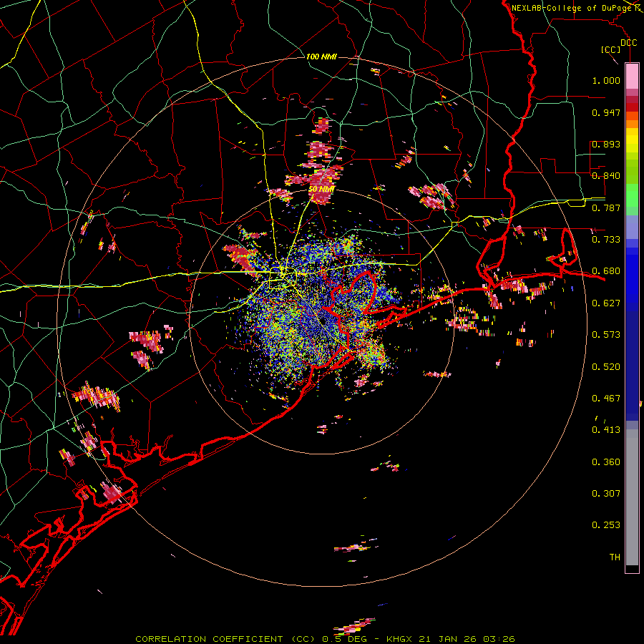The image size is (644, 644).
Task: Click the "50 NMI" range ring label
Action: (x=321, y=190)
